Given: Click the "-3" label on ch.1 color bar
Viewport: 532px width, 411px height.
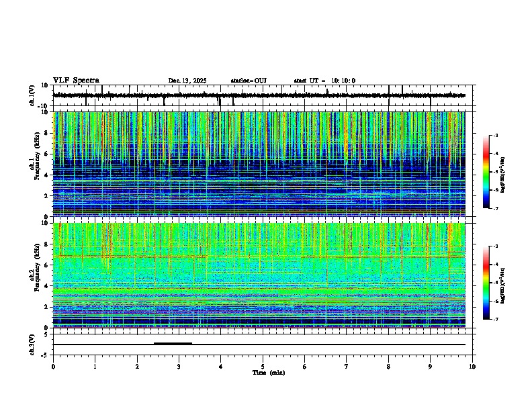Looking at the screenshot, I should coord(496,135).
